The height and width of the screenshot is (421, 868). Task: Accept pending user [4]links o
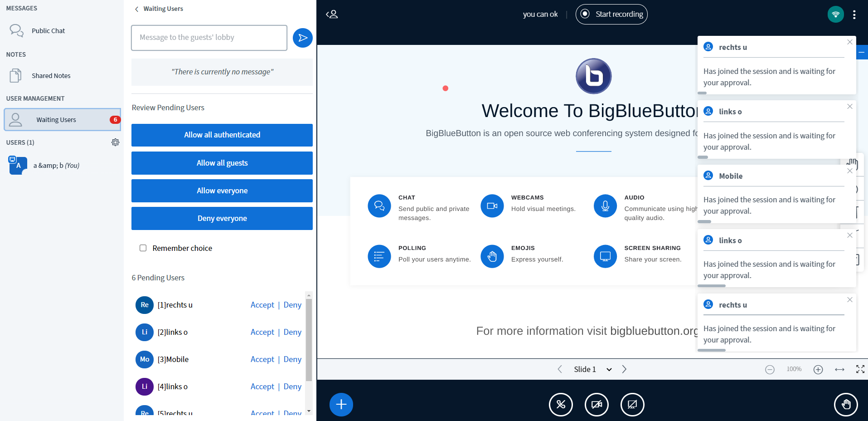pos(262,387)
